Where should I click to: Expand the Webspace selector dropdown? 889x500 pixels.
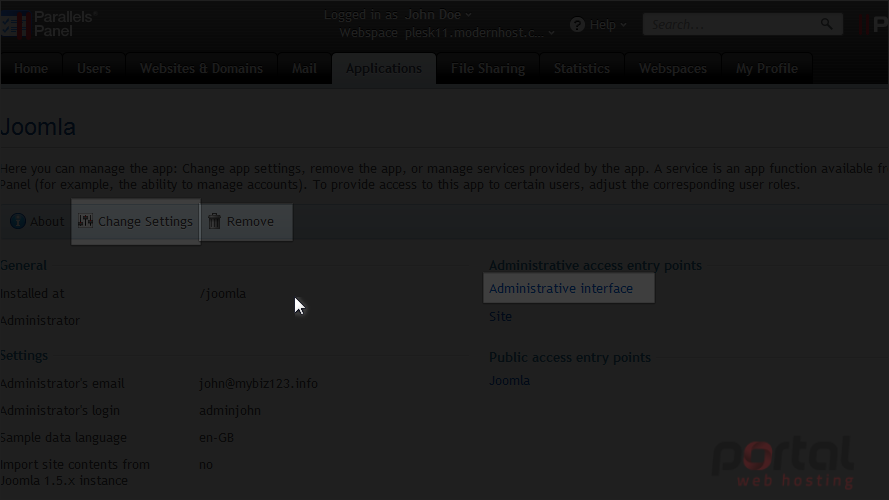[x=479, y=33]
